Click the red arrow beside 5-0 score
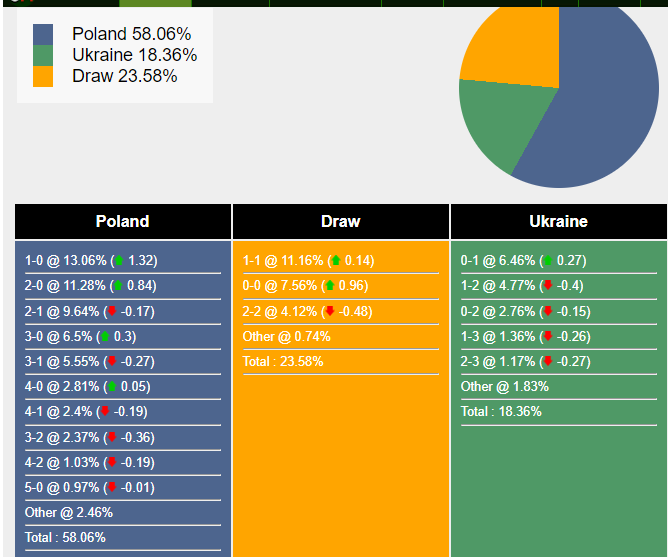668x557 pixels. [x=112, y=487]
